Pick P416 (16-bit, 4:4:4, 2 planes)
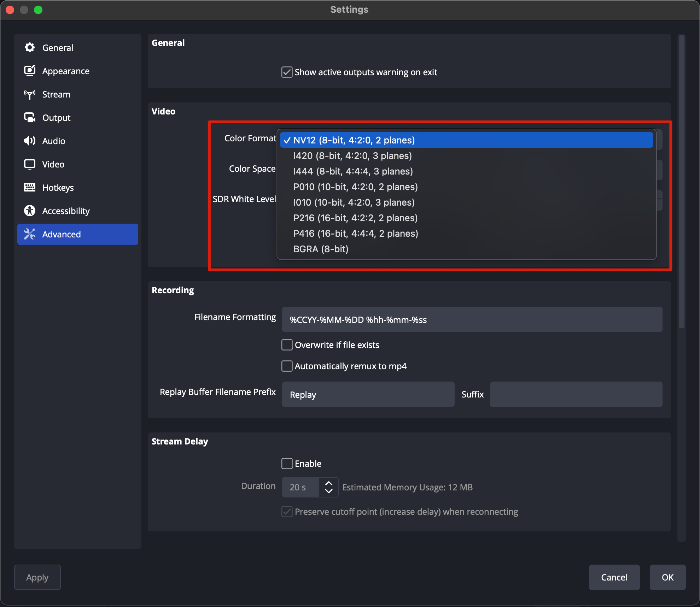 (466, 234)
